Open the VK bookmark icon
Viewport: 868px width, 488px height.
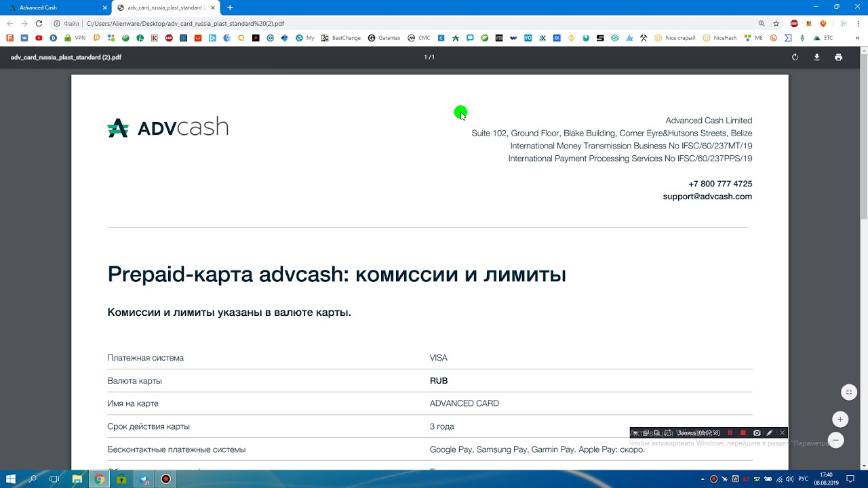point(24,38)
